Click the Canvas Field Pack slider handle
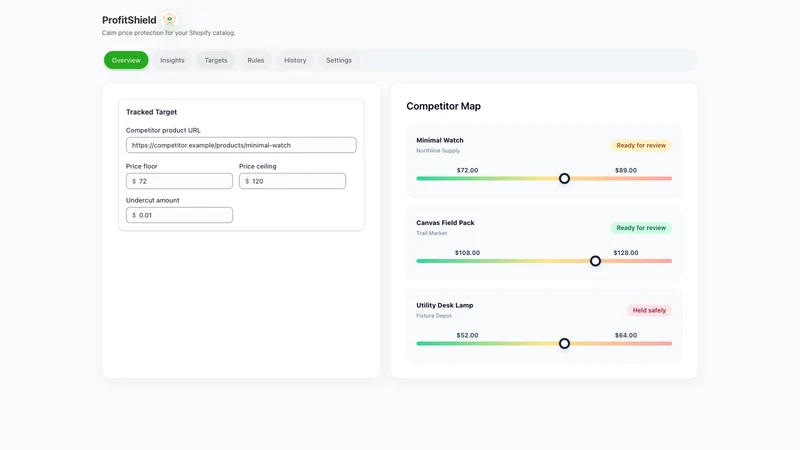Screen dimensions: 800x450 [x=595, y=261]
